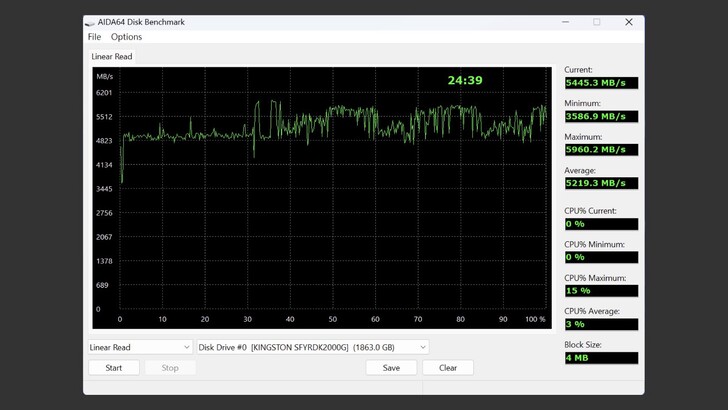Save the benchmark results
The height and width of the screenshot is (410, 728).
point(391,367)
